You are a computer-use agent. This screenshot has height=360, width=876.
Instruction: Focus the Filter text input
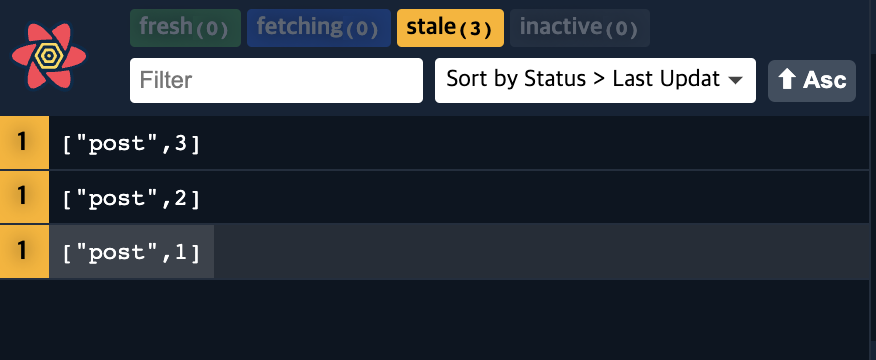point(277,80)
